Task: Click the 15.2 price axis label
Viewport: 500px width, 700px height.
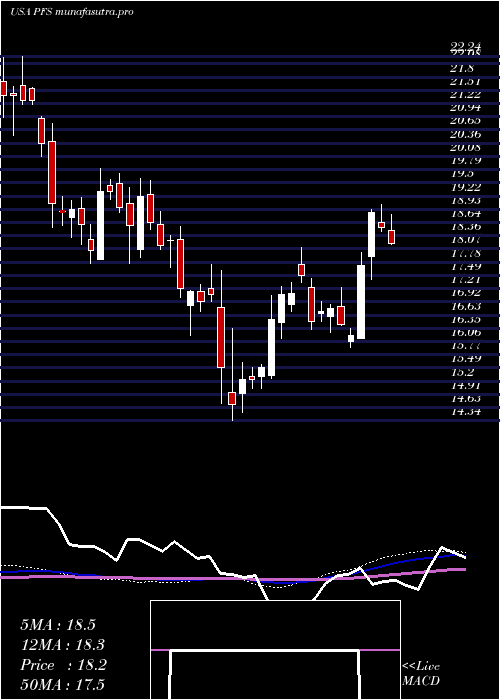Action: click(462, 371)
